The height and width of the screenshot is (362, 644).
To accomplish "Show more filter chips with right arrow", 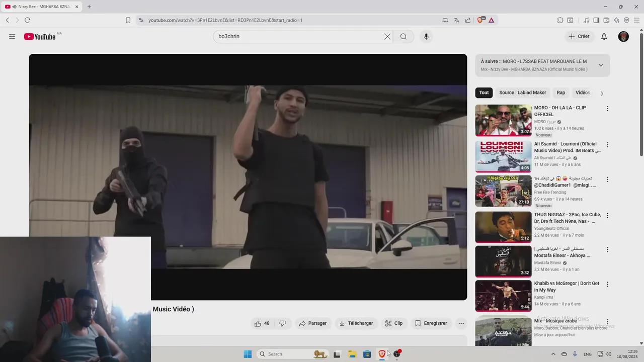I will point(602,93).
